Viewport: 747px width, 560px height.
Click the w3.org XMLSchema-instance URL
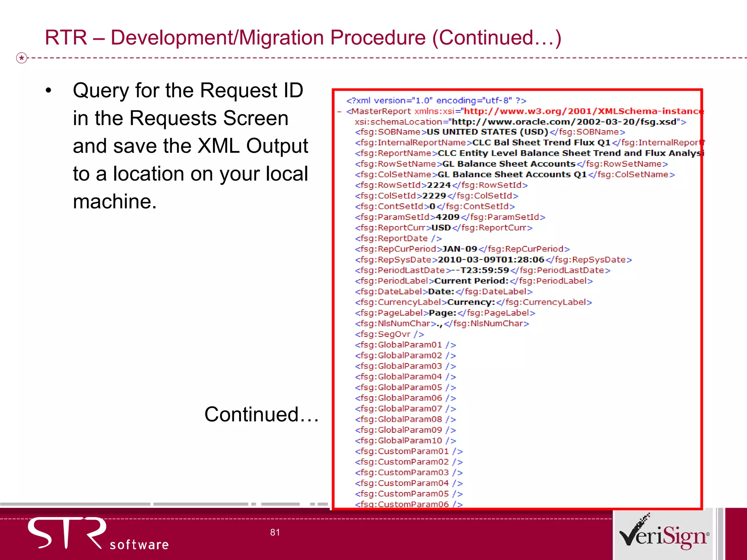pos(583,111)
